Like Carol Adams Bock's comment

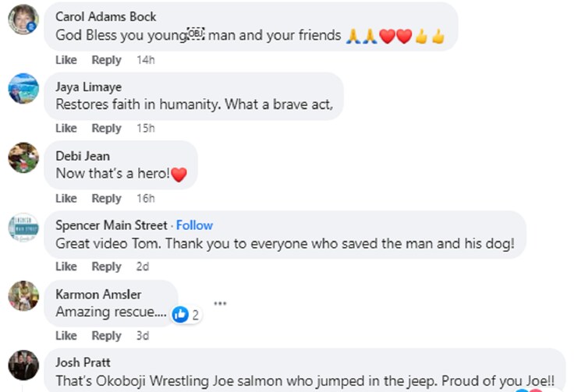click(66, 60)
